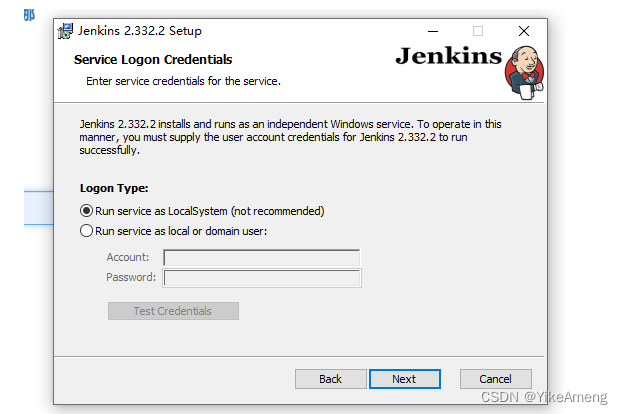Minimize the Jenkins Setup window
623x414 pixels.
point(433,31)
